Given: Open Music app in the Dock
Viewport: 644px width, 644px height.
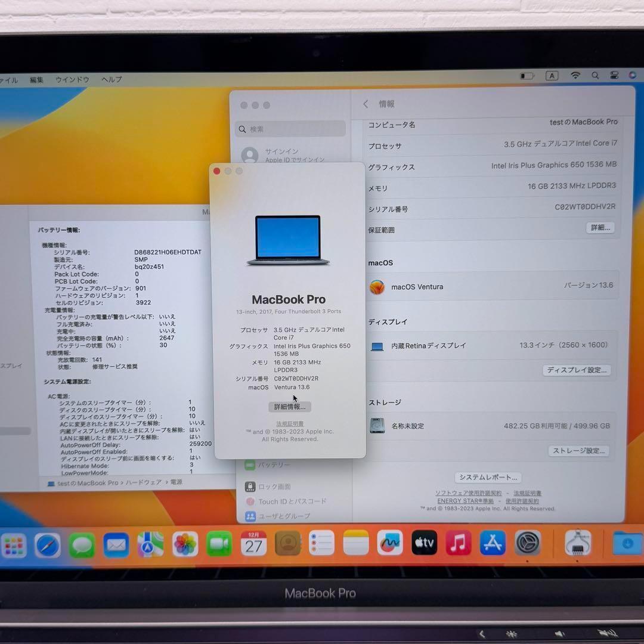Looking at the screenshot, I should pos(459,542).
